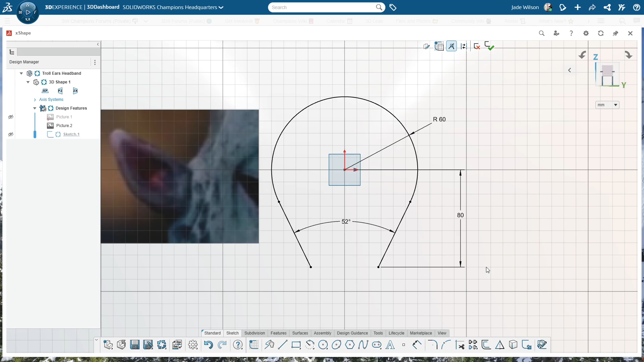Toggle visibility of Sketch.1
The width and height of the screenshot is (644, 362).
(x=11, y=134)
